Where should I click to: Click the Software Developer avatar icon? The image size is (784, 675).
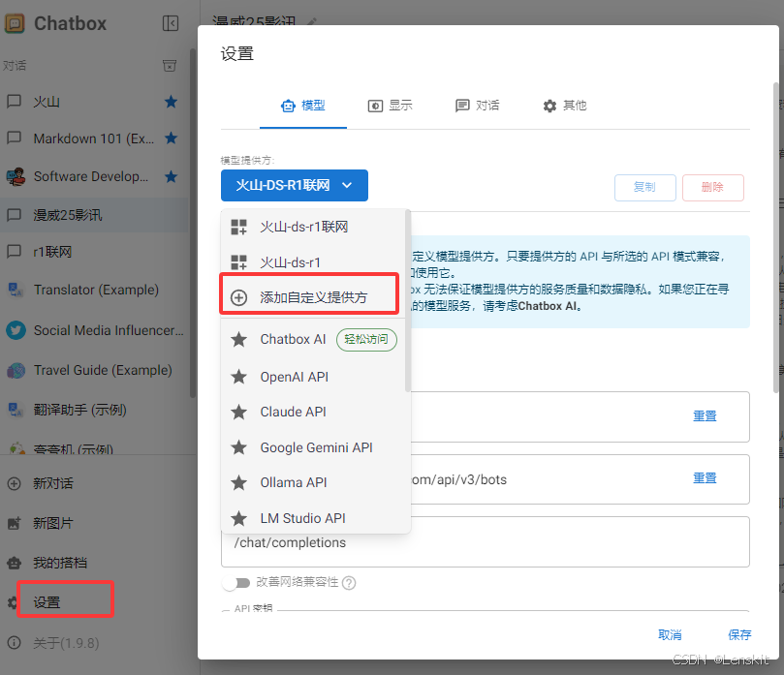(16, 176)
